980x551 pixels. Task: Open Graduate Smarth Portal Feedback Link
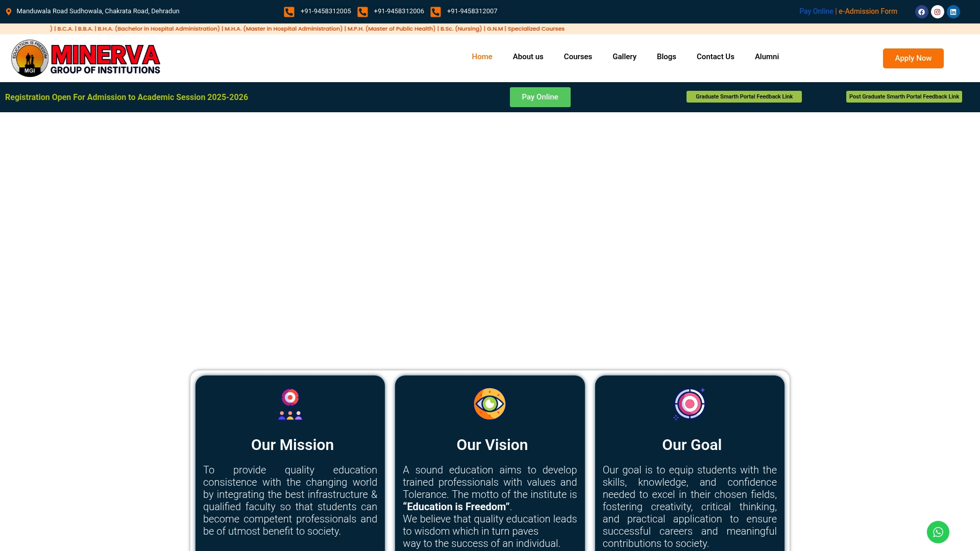point(744,96)
